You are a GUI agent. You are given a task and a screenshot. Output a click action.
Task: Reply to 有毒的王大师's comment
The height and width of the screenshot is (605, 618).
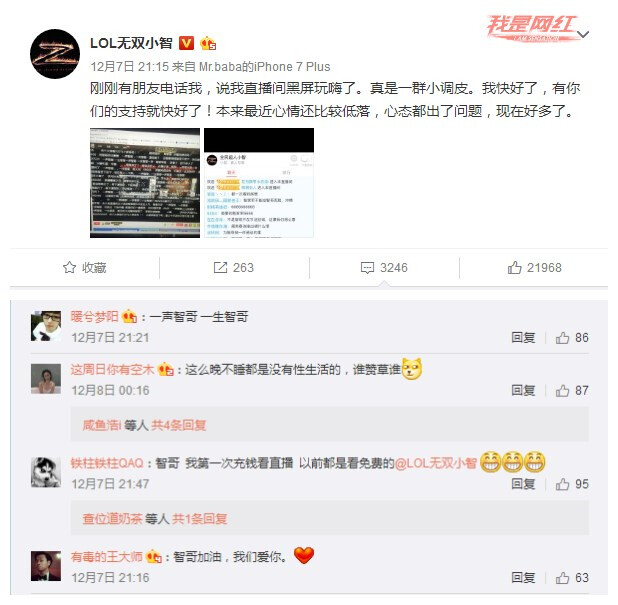click(x=523, y=578)
